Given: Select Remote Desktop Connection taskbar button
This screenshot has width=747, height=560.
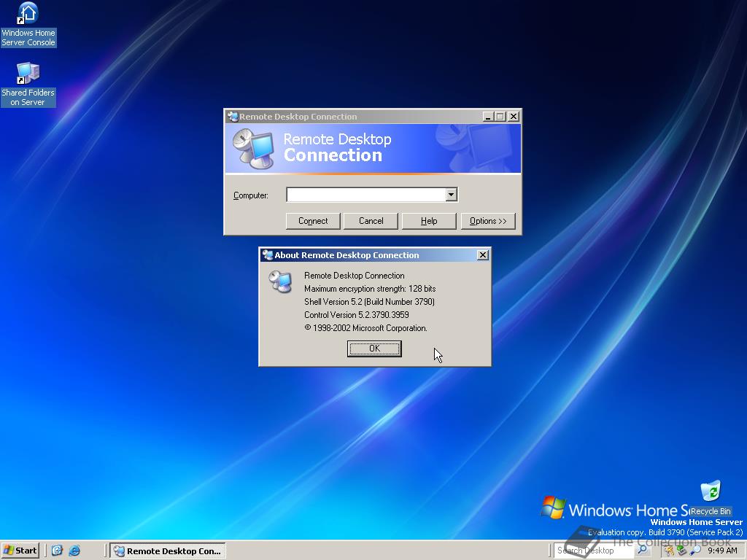Looking at the screenshot, I should click(168, 551).
